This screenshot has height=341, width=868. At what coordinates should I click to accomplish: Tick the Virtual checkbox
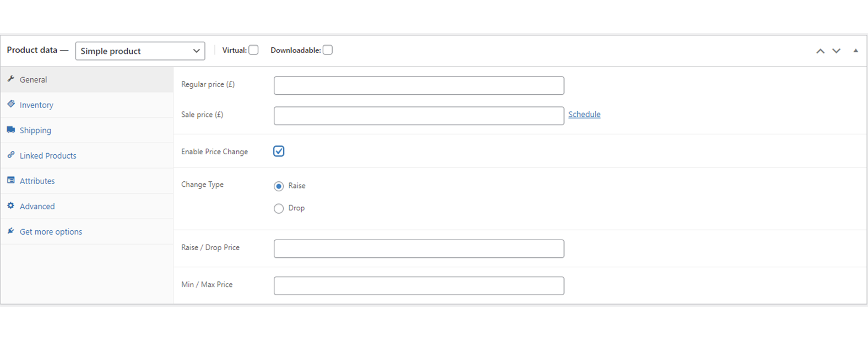tap(253, 50)
